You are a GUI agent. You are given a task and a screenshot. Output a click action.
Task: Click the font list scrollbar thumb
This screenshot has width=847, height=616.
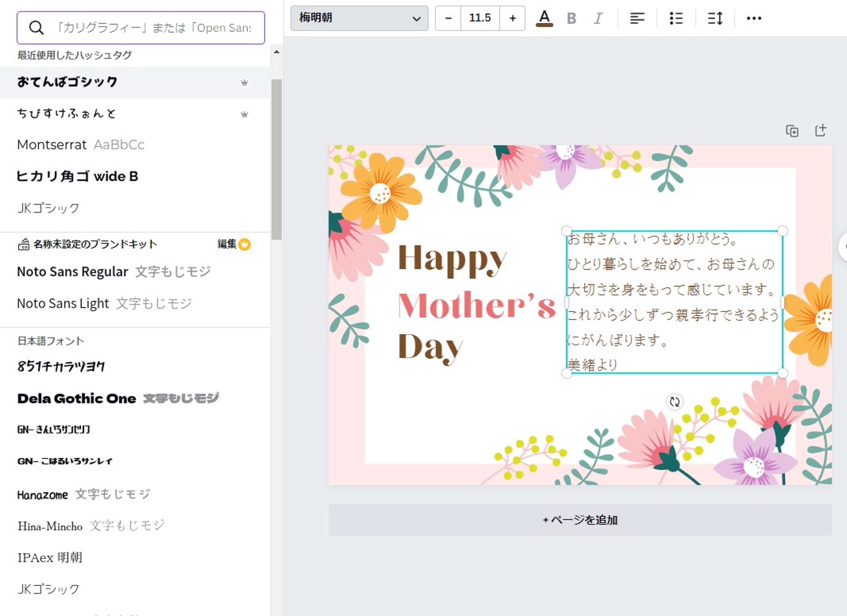point(276,160)
